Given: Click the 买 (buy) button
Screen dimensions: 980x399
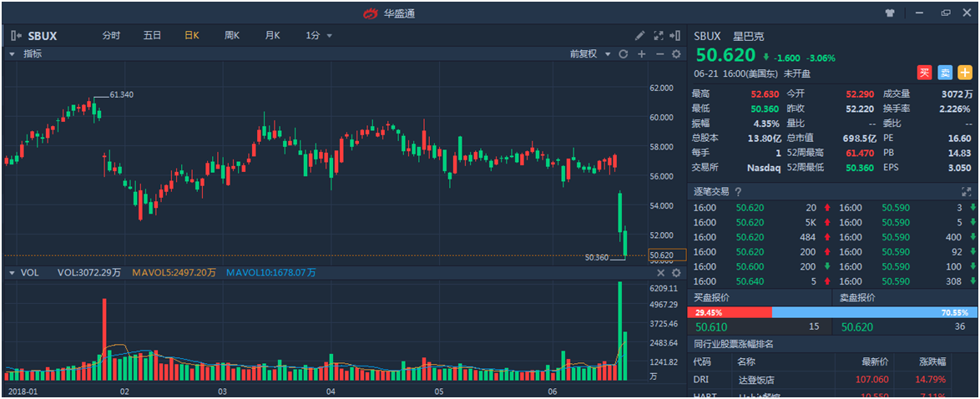Looking at the screenshot, I should [924, 73].
